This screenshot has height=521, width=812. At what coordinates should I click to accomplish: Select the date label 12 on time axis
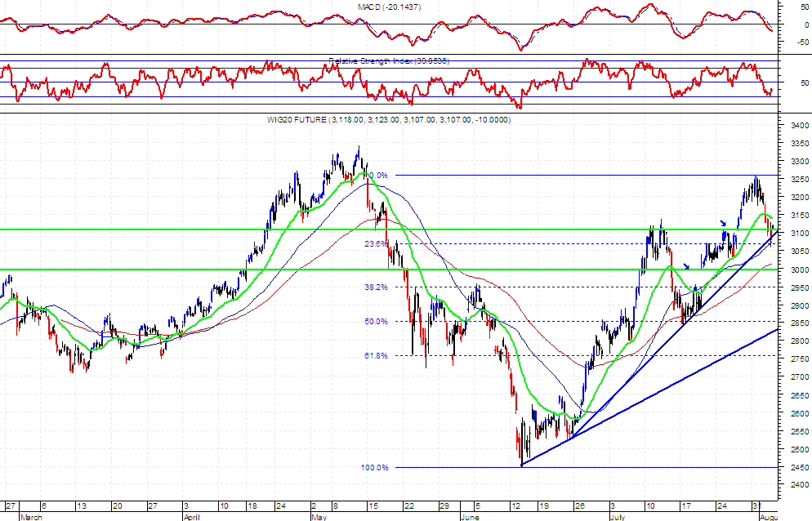coord(515,506)
